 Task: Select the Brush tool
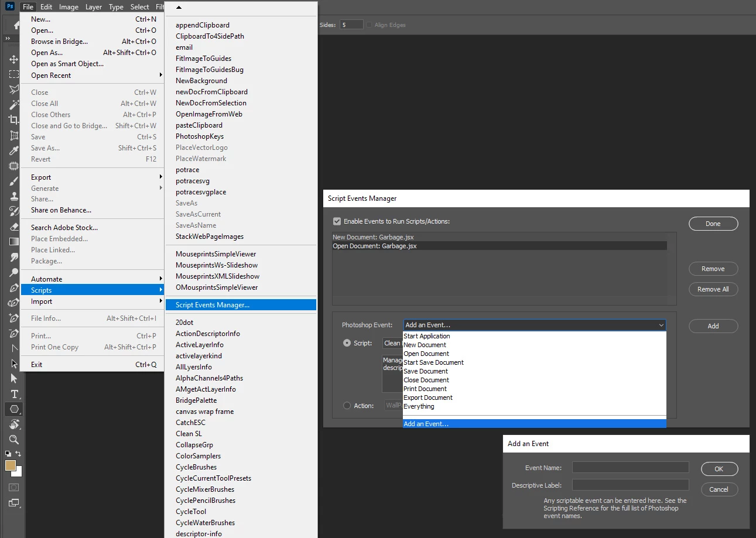pyautogui.click(x=13, y=181)
